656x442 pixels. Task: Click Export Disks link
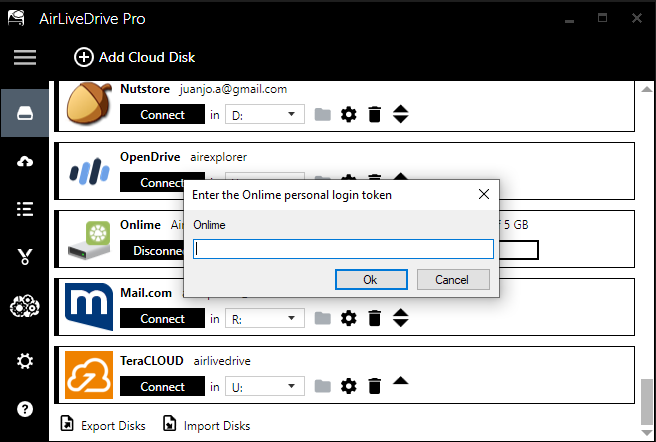[x=113, y=426]
